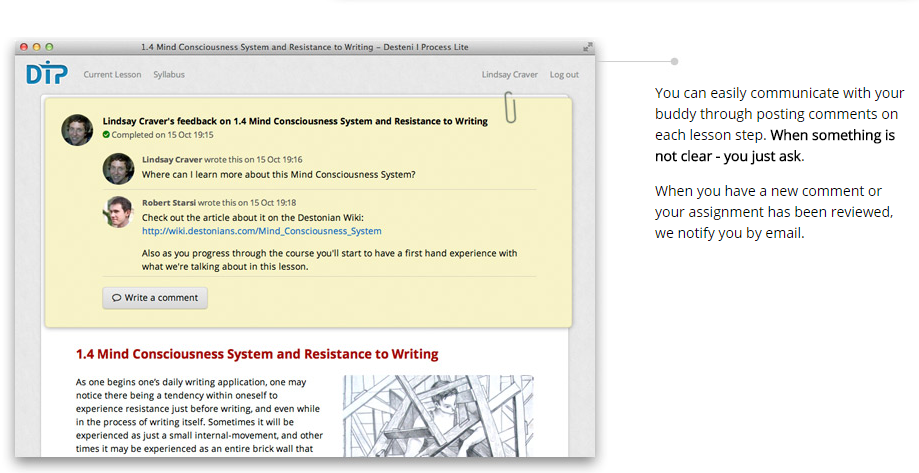
Task: Log out of the account
Action: point(564,74)
